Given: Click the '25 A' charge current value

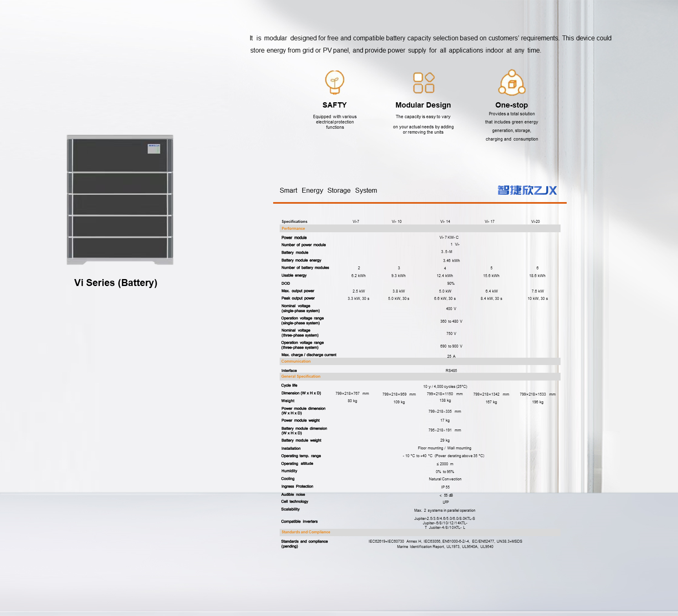Looking at the screenshot, I should click(451, 356).
